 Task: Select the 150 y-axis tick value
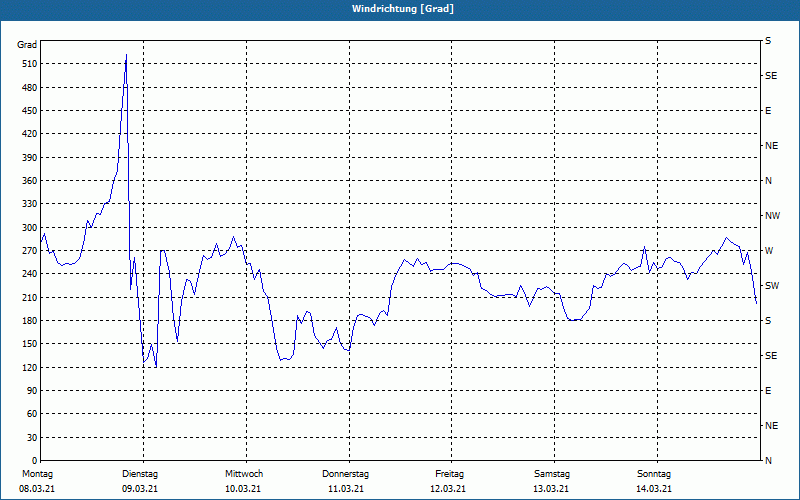pyautogui.click(x=30, y=344)
